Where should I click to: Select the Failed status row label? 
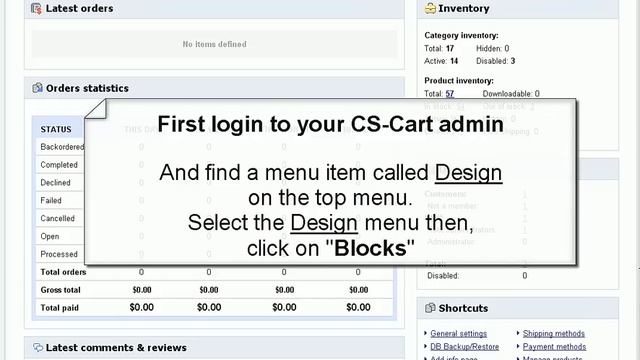click(x=51, y=200)
